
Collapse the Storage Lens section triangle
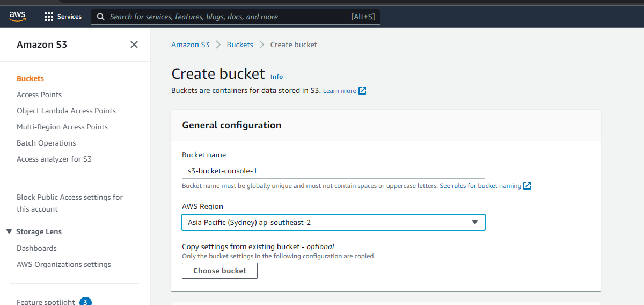9,231
